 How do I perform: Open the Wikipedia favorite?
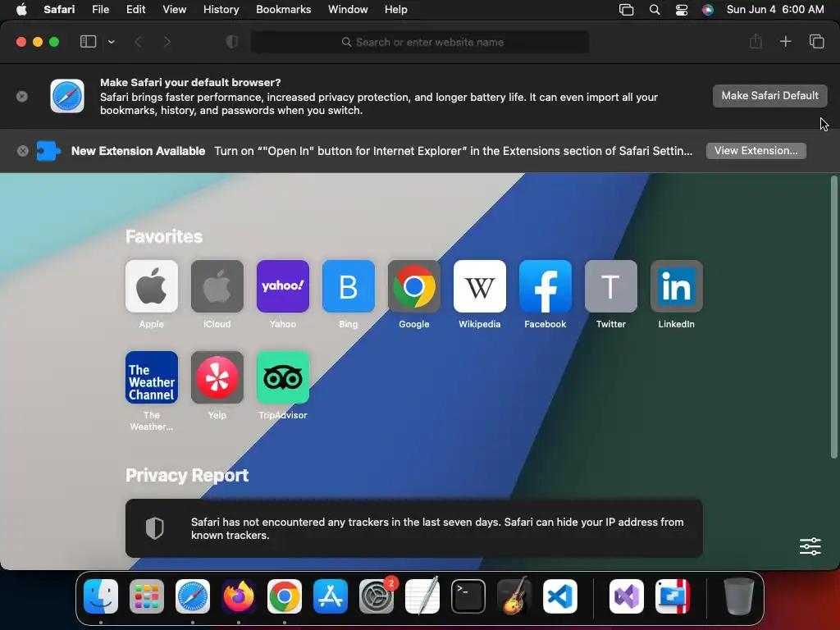coord(479,286)
